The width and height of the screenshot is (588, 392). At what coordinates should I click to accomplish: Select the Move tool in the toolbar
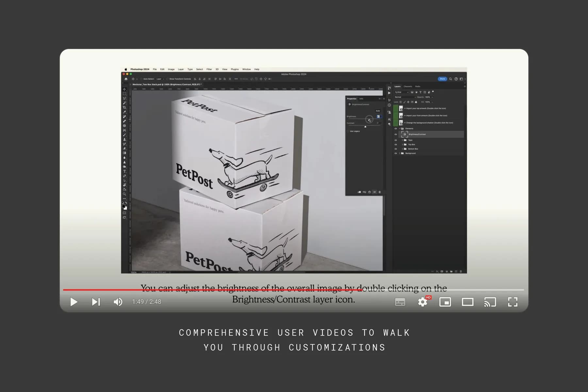pyautogui.click(x=124, y=89)
